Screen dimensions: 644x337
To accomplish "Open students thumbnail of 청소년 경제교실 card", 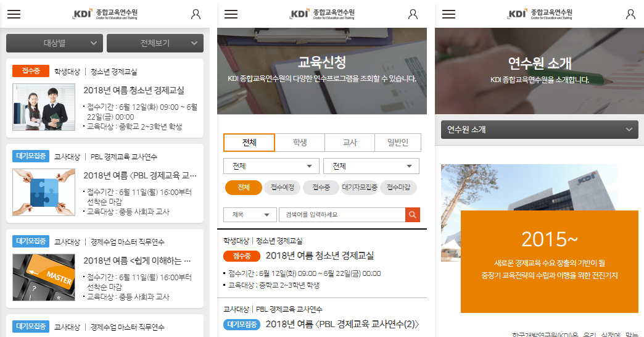I will pos(44,107).
